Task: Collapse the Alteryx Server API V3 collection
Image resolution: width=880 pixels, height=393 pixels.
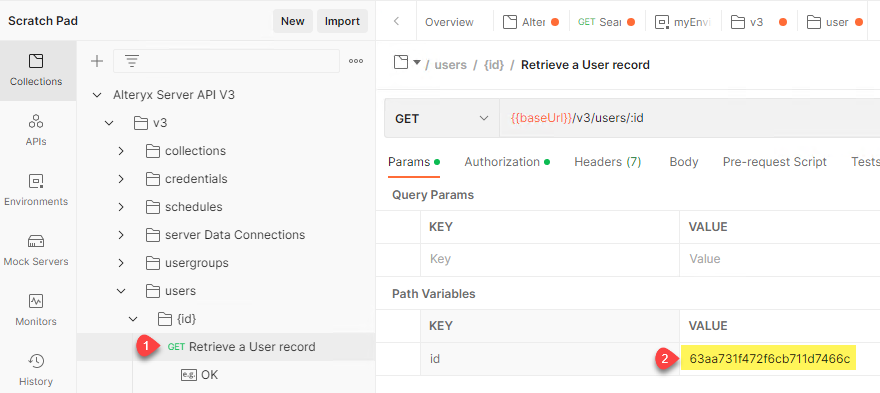Action: (x=98, y=95)
